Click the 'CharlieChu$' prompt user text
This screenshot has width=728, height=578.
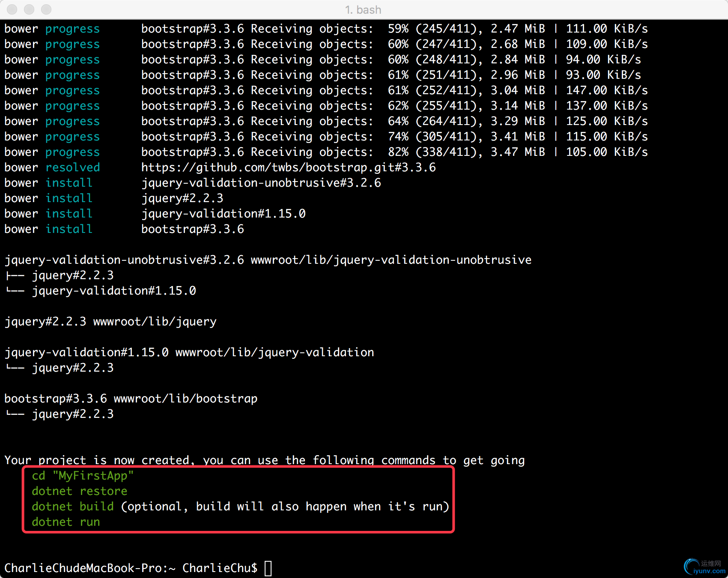tap(220, 568)
